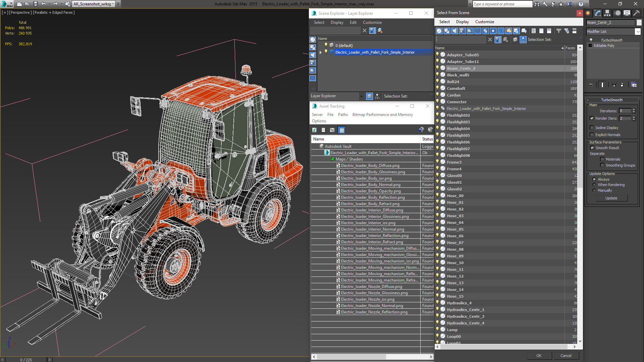The width and height of the screenshot is (644, 362).
Task: Toggle Display Space Warps filter in Select From Scene
Action: coord(478,31)
